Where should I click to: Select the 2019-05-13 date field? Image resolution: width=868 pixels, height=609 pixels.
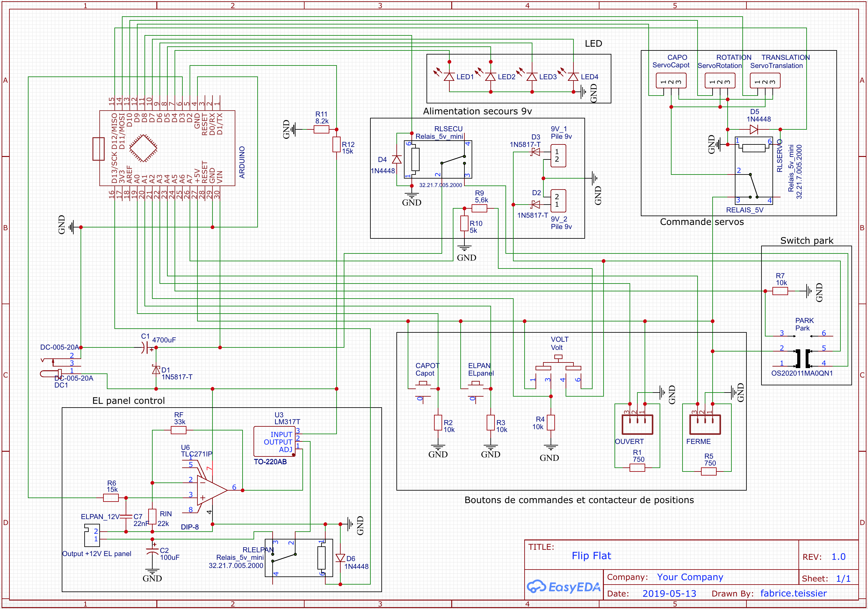point(669,593)
